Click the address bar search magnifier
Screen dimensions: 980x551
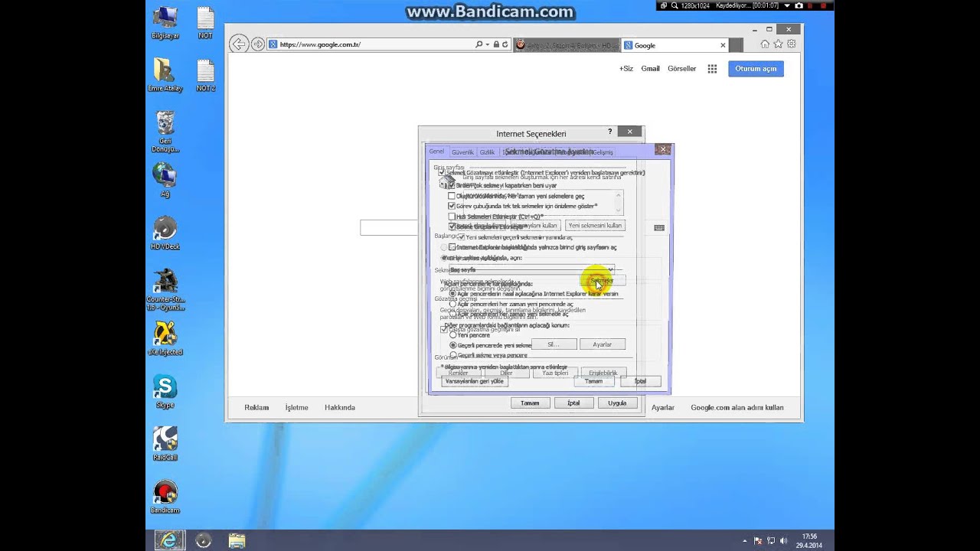point(479,44)
